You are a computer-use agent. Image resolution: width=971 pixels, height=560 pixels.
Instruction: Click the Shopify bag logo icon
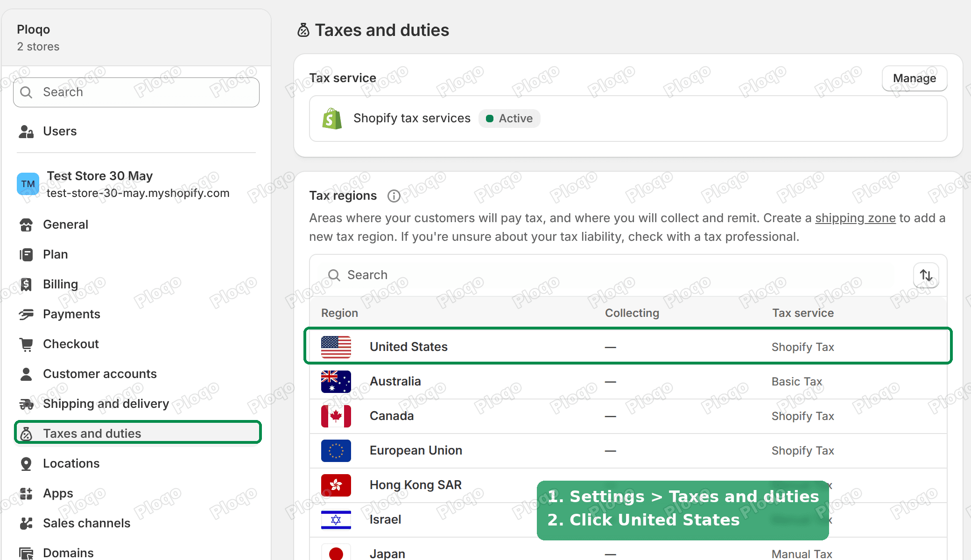coord(332,119)
